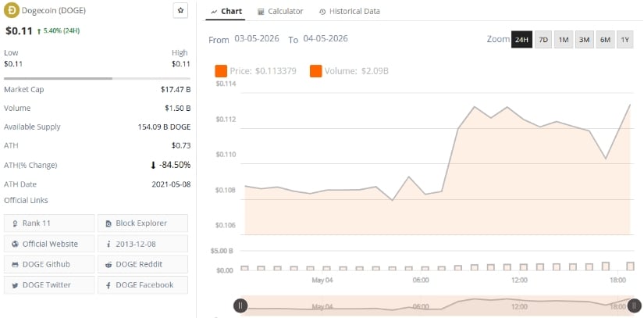644x318 pixels.
Task: Click the 154.09 B DOGE supply value
Action: 164,127
